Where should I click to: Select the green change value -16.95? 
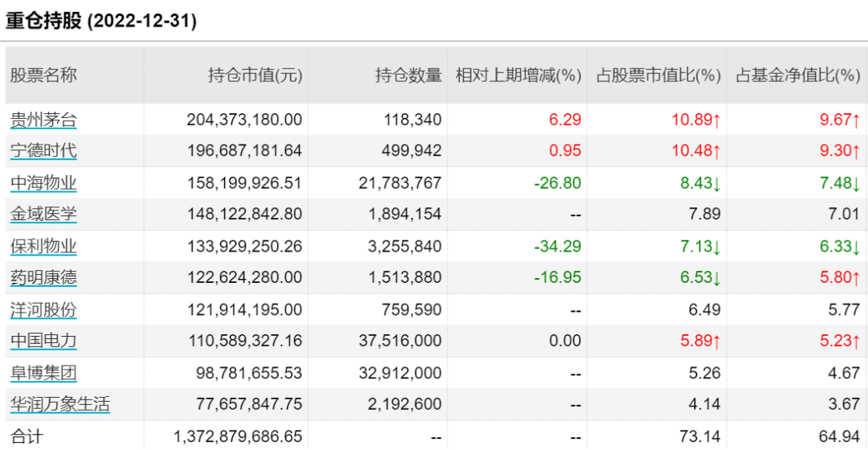558,277
